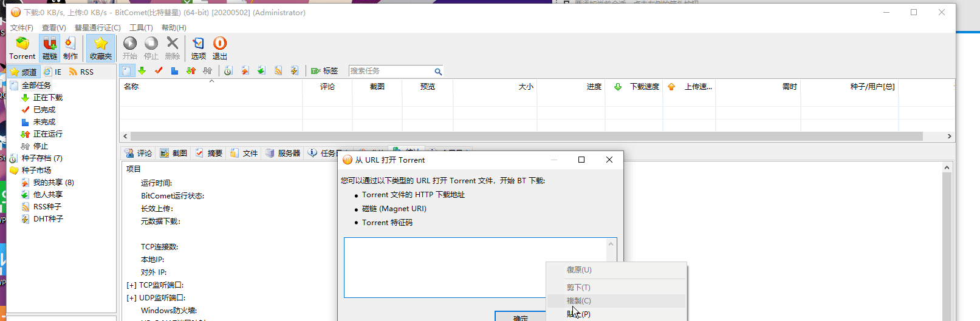Click the 删除 delete X button
The width and height of the screenshot is (980, 321).
[x=173, y=48]
